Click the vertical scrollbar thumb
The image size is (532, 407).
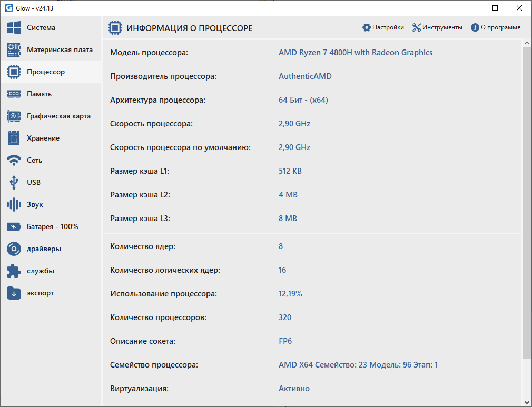point(527,200)
